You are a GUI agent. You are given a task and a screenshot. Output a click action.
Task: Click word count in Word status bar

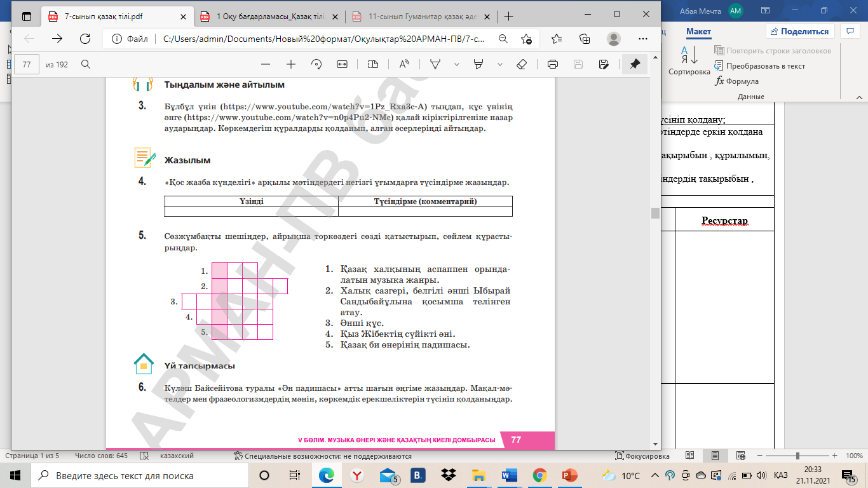tap(101, 456)
